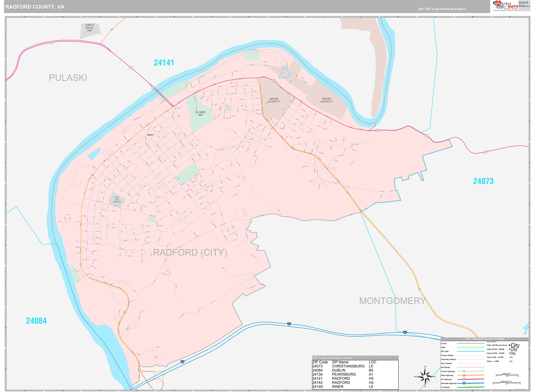Click the US Highways shield in legend

[x=464, y=379]
